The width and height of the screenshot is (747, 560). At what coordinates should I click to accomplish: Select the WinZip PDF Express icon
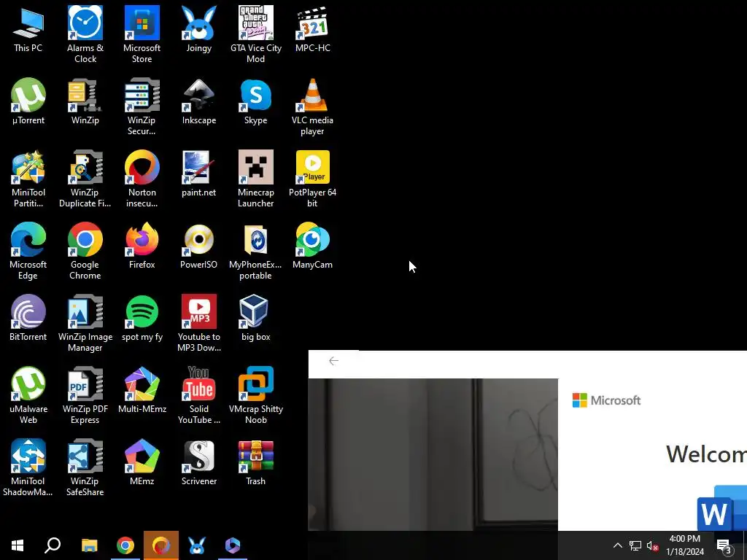tap(85, 395)
